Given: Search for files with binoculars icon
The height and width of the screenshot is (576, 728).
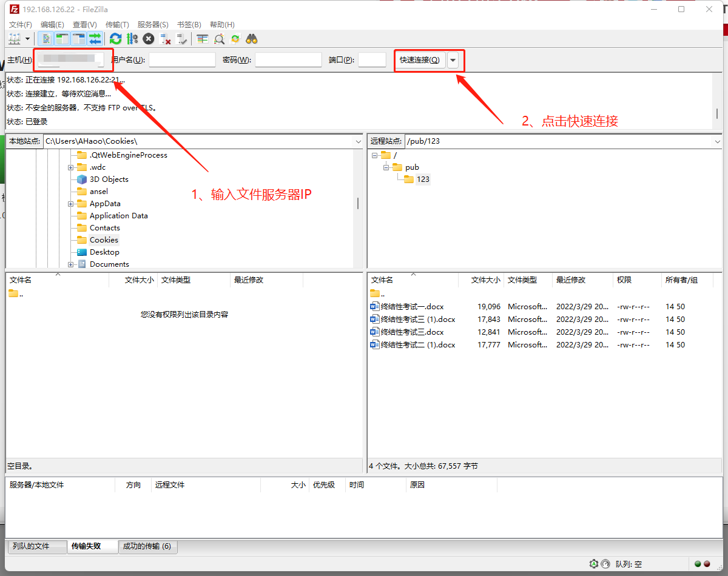Looking at the screenshot, I should [x=252, y=39].
